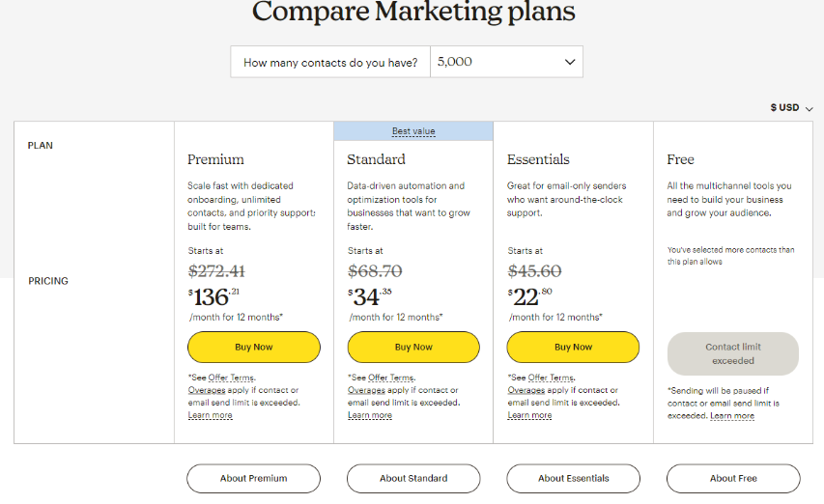Click the Contact limit exceeded button
This screenshot has height=504, width=824.
(x=733, y=353)
